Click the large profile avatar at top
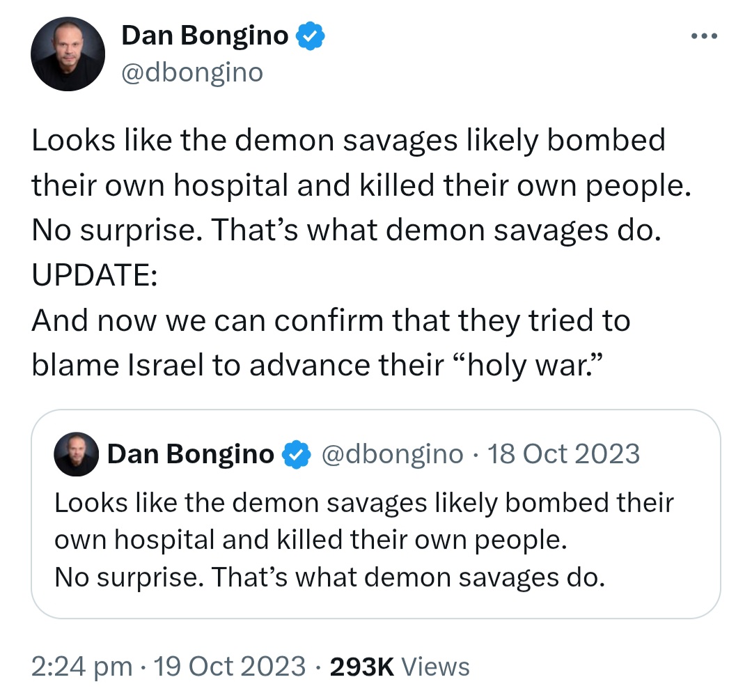The width and height of the screenshot is (752, 700). (68, 54)
